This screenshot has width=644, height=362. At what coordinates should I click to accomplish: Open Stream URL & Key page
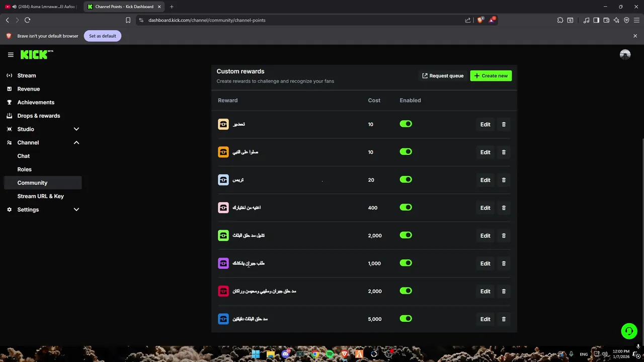pos(40,196)
